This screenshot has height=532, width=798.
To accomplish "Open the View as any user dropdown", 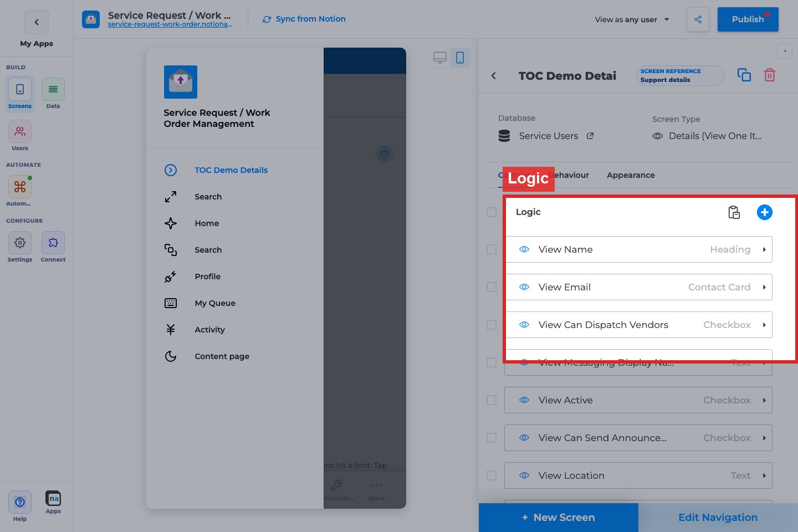I will click(632, 19).
